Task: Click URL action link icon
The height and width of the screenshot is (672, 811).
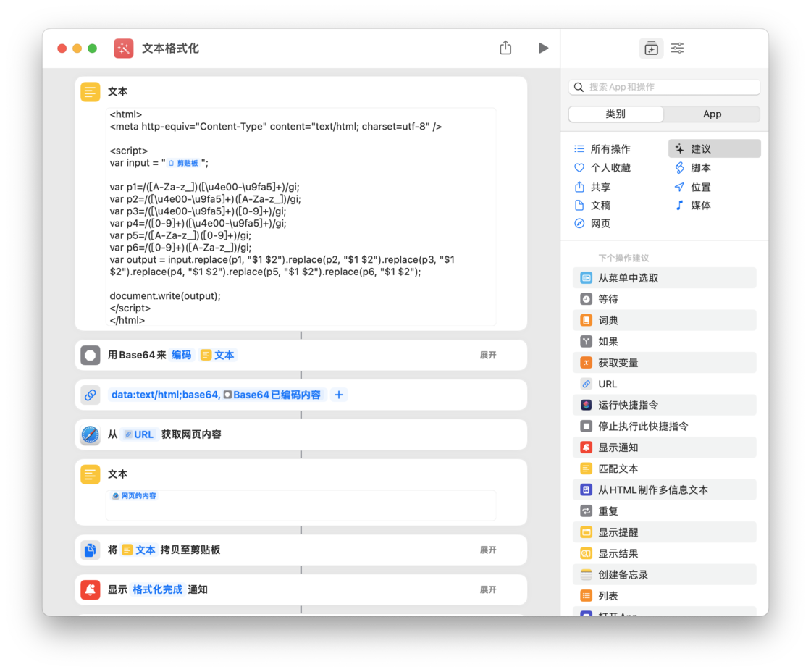Action: (x=90, y=395)
